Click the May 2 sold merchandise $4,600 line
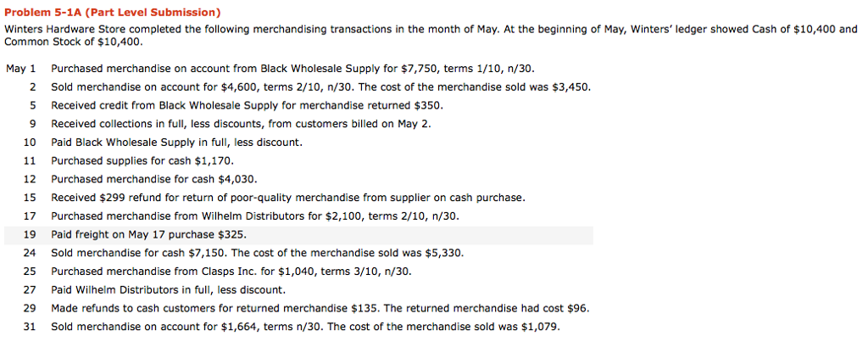 coord(320,87)
